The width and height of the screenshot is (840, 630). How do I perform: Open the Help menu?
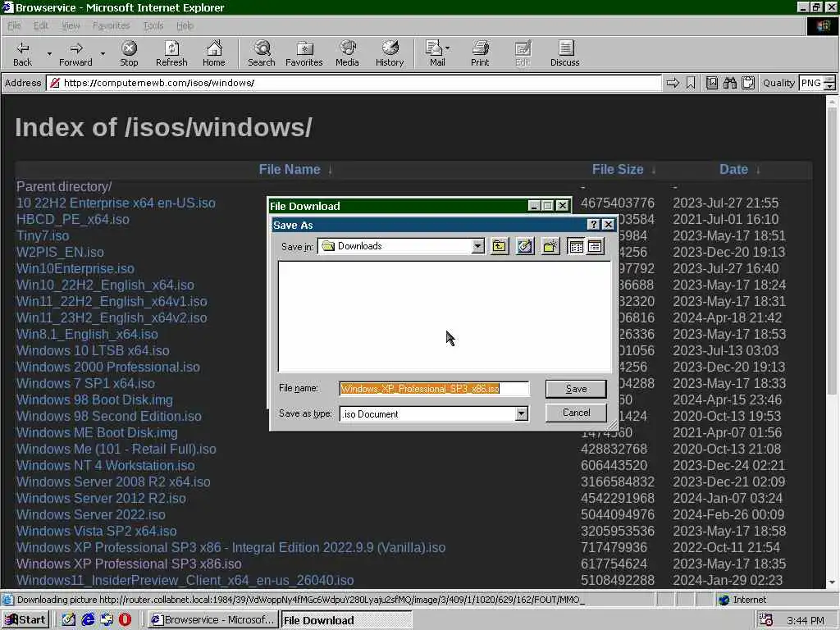click(x=185, y=25)
